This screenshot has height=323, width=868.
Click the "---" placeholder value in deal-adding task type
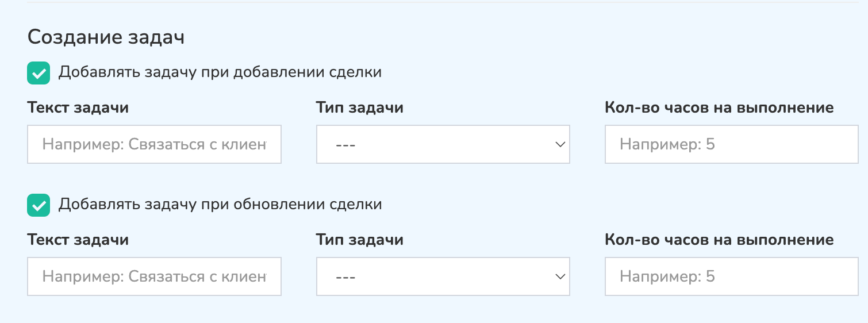[x=345, y=145]
